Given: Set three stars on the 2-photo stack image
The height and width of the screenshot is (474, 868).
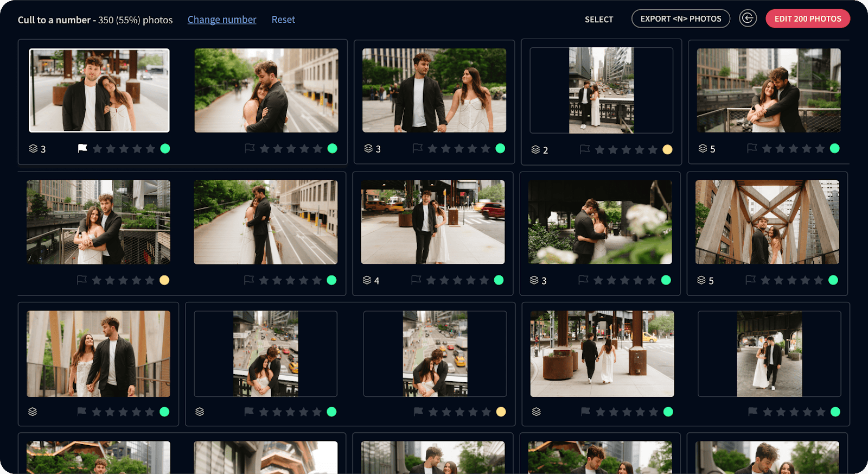Looking at the screenshot, I should (x=626, y=150).
